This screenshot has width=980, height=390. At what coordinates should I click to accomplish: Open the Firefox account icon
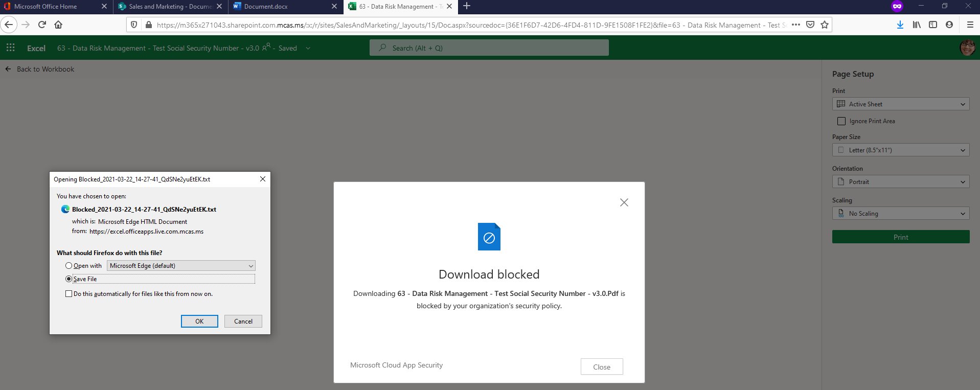click(949, 25)
